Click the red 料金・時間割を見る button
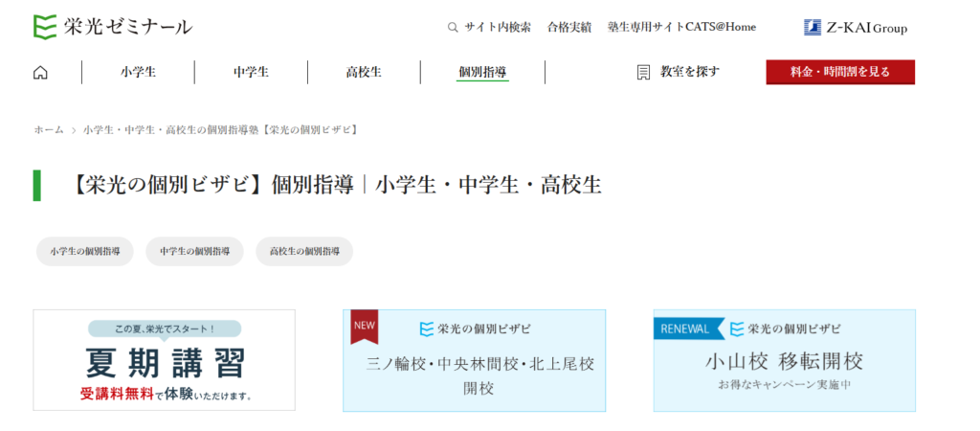 (x=840, y=72)
